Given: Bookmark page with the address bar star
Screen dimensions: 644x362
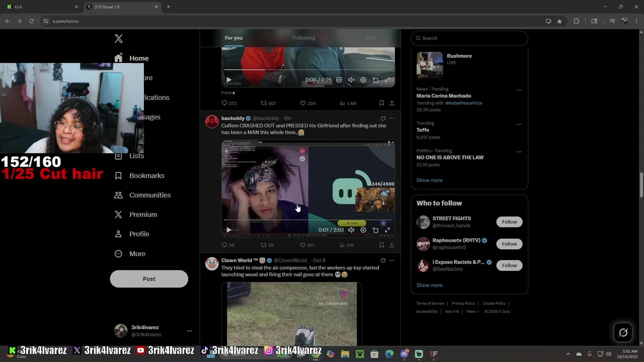Looking at the screenshot, I should pyautogui.click(x=559, y=21).
